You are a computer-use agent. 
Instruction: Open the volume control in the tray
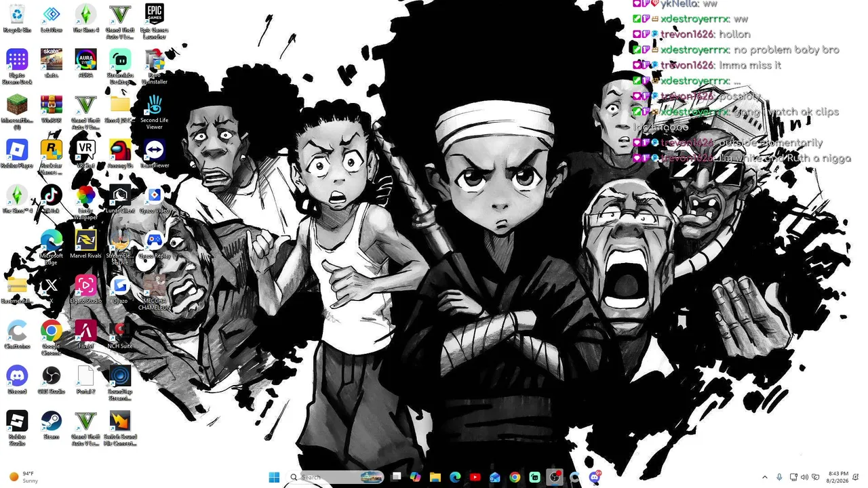(804, 477)
